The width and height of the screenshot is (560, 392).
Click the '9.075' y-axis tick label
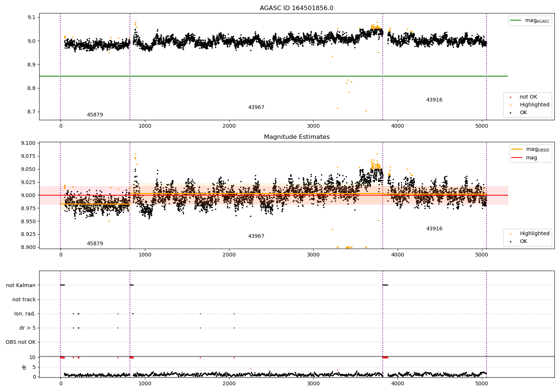click(x=28, y=156)
